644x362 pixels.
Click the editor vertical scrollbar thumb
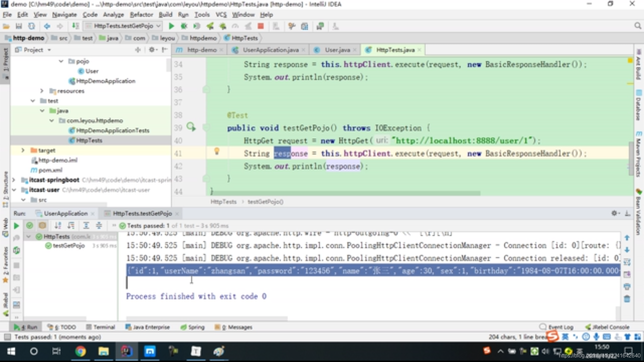click(631, 159)
